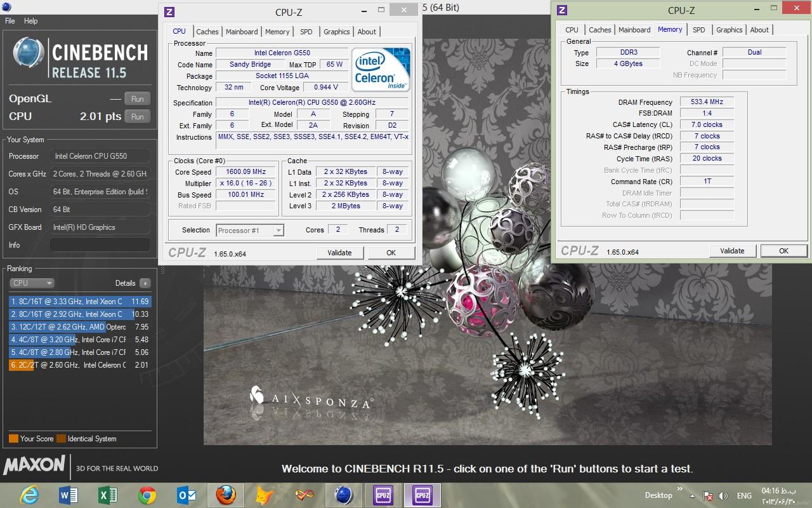Run the OpenGL test
The image size is (812, 508).
click(x=138, y=98)
